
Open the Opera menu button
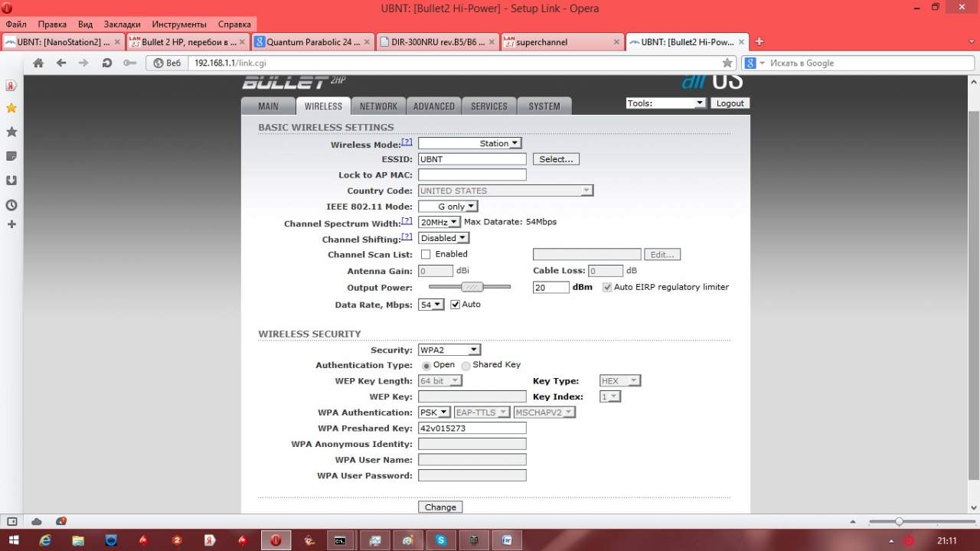tap(6, 8)
